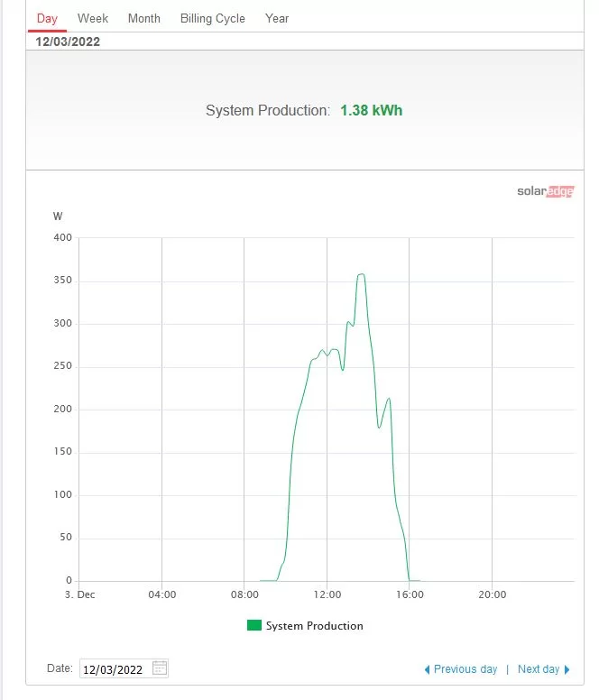599x700 pixels.
Task: Click the left arrow before Previous day
Action: click(x=428, y=669)
